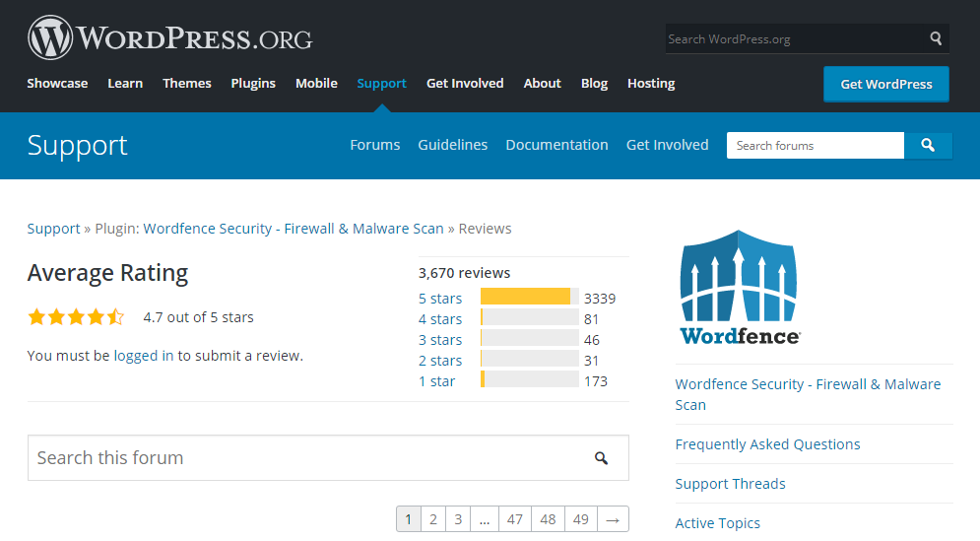Image resolution: width=980 pixels, height=541 pixels.
Task: Click the Wordfence logo image
Action: [740, 287]
